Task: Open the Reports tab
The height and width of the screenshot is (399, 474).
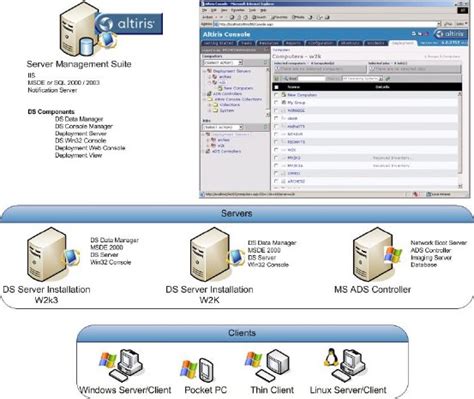Action: [293, 43]
